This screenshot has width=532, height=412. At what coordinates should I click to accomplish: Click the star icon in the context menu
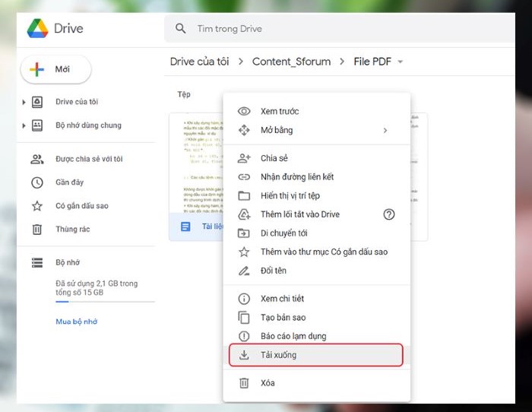coord(244,252)
